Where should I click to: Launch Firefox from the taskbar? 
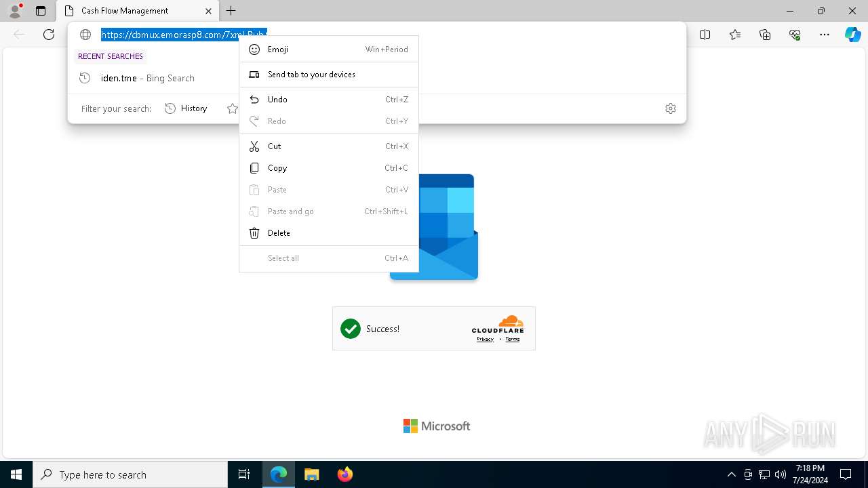(x=344, y=474)
